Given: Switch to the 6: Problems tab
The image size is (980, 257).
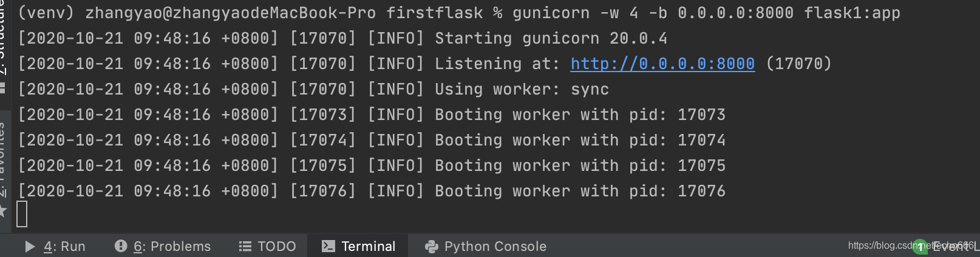Looking at the screenshot, I should [x=163, y=246].
